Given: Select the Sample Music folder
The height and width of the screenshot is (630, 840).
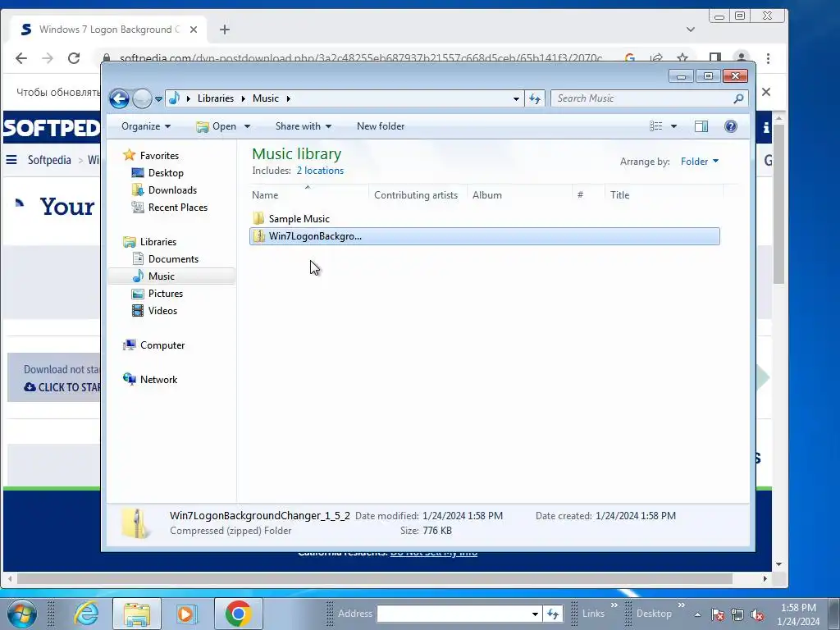Looking at the screenshot, I should (299, 218).
